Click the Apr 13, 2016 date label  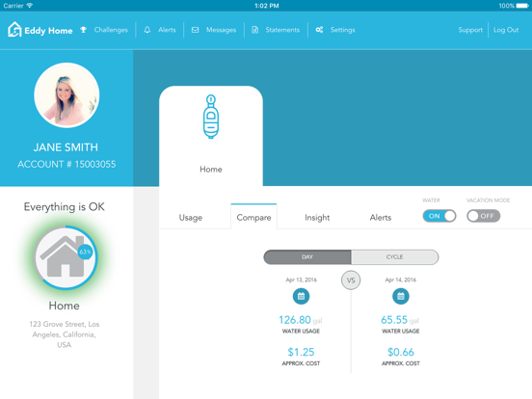[302, 279]
